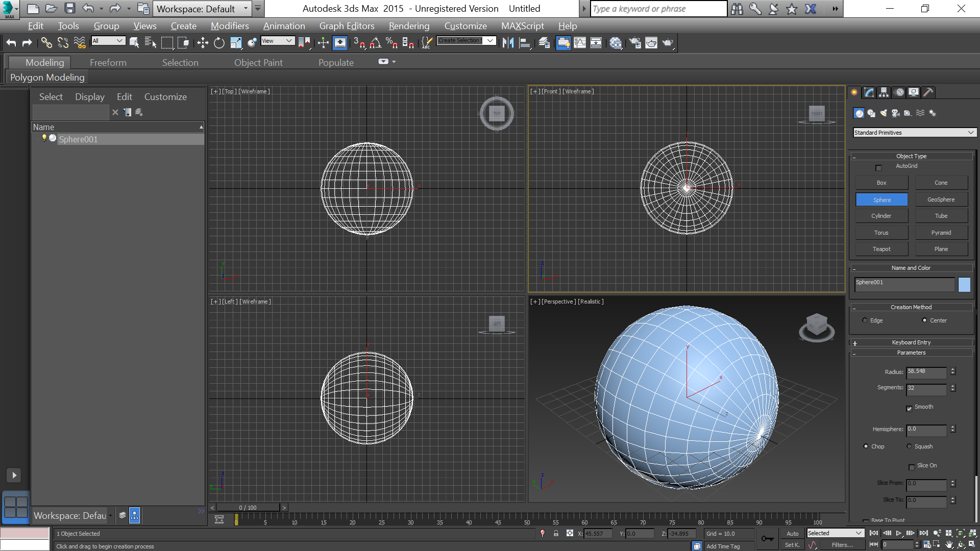
Task: Click the GeoSphere object type button
Action: (940, 198)
